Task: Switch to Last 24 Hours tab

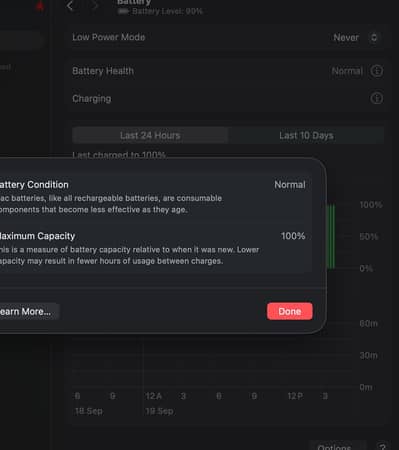Action: [x=150, y=135]
